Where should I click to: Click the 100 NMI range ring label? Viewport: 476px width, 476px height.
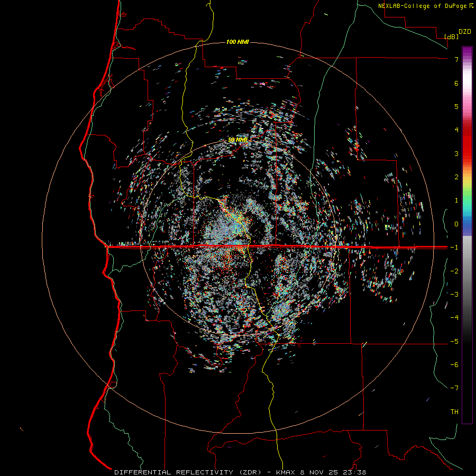click(x=237, y=42)
